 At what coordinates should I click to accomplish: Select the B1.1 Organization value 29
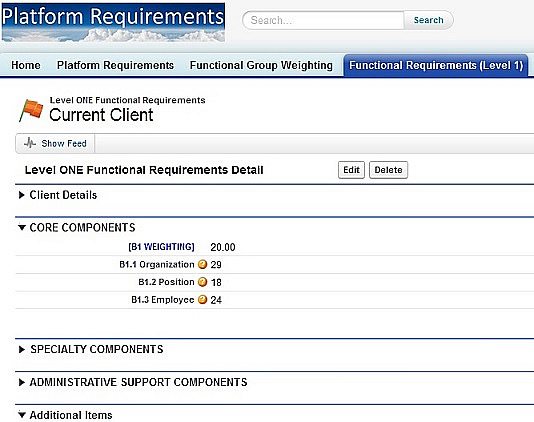[x=216, y=265]
